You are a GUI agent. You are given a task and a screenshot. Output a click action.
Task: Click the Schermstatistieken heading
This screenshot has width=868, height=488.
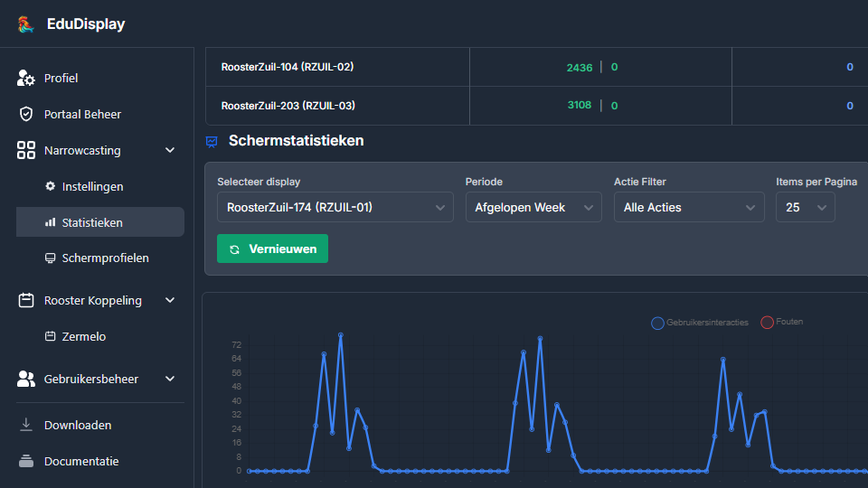[x=297, y=141]
